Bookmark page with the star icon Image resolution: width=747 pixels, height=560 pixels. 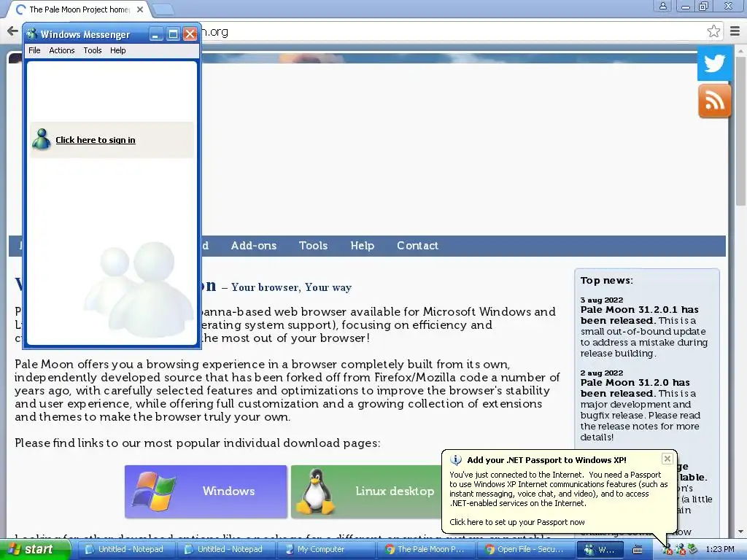coord(713,31)
